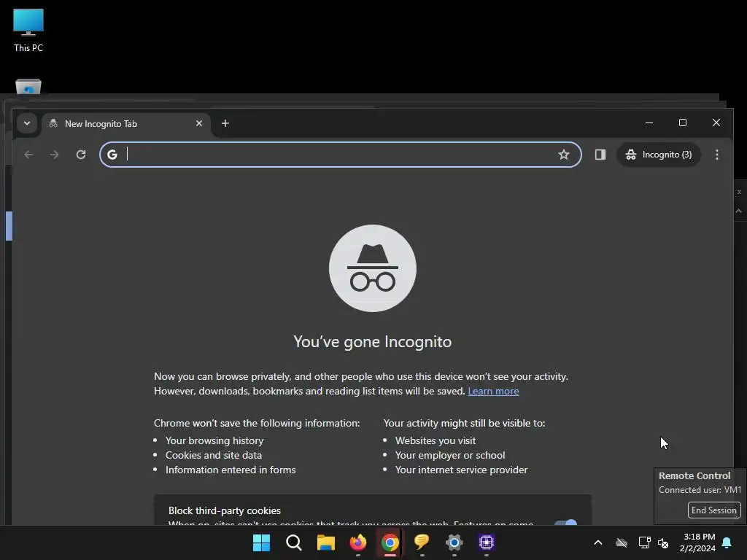Open the yellow chat bubble taskbar app
This screenshot has width=747, height=560.
coord(422,542)
